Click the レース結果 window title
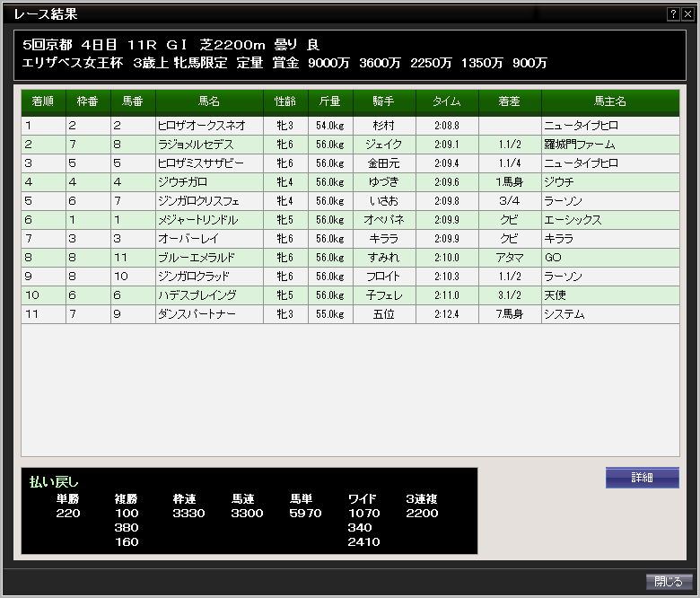The height and width of the screenshot is (598, 700). (46, 14)
